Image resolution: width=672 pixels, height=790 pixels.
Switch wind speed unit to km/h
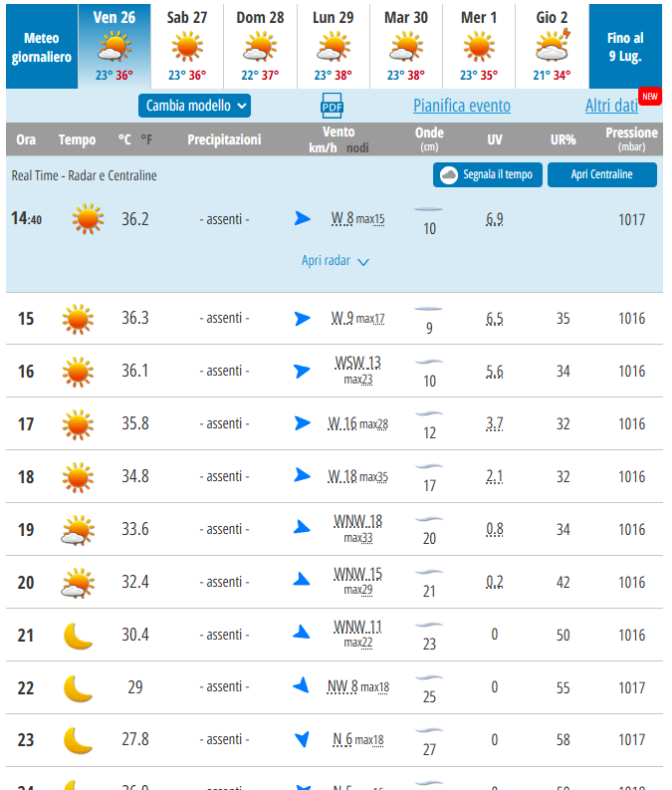click(323, 148)
